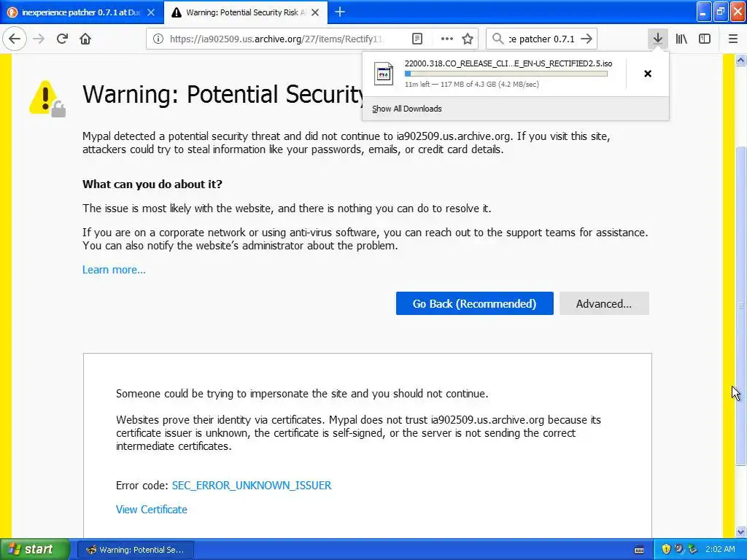Toggle Reader View in the address bar
This screenshot has height=560, width=747.
tap(417, 39)
